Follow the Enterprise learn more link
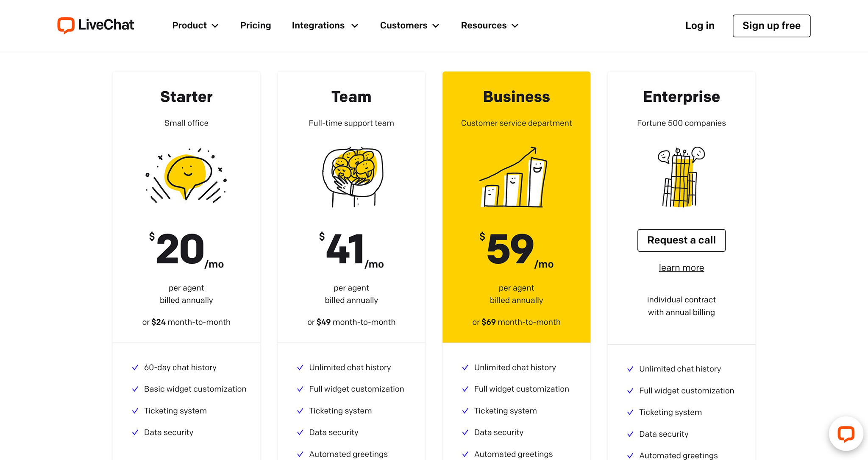Screen dimensions: 868x460 pos(681,268)
